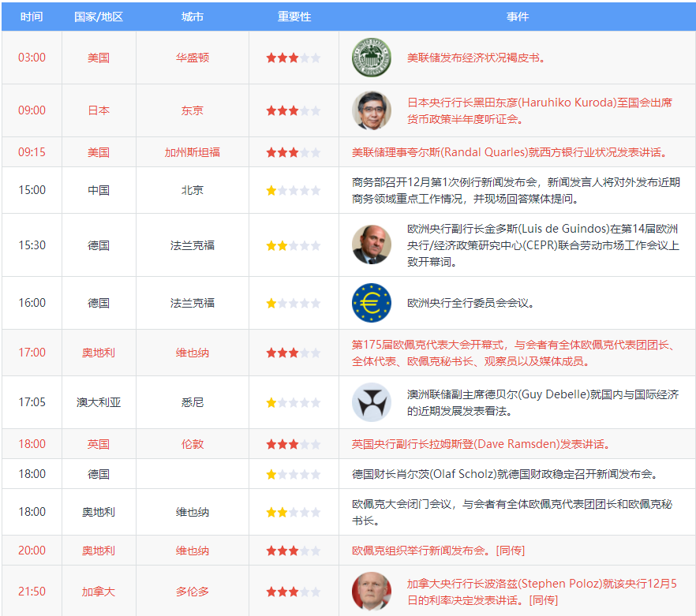Click the 时间 column header
This screenshot has height=616, width=696.
click(x=32, y=17)
